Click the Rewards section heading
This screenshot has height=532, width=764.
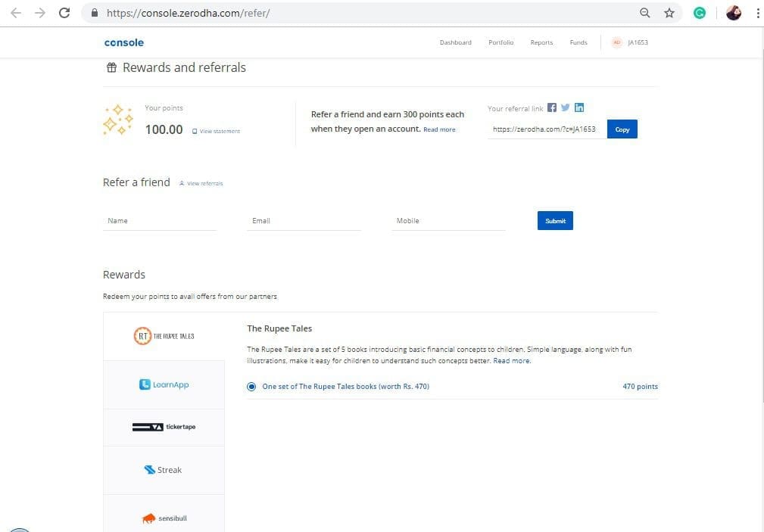tap(123, 275)
